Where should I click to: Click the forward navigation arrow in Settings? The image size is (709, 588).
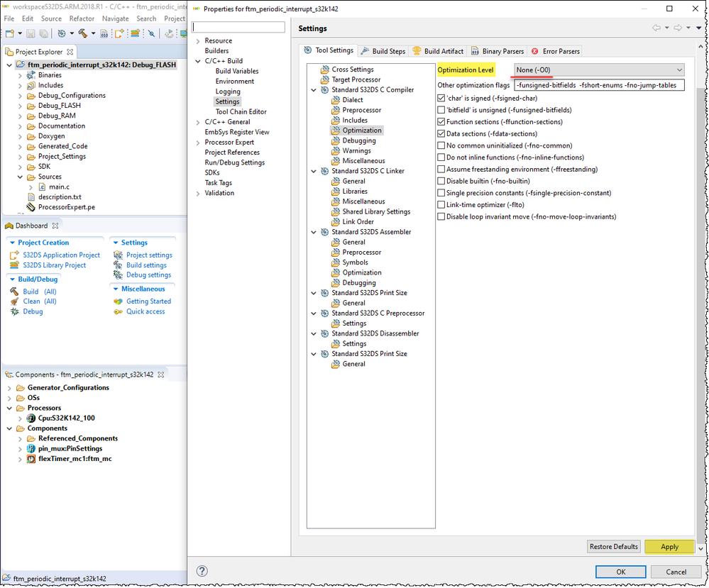678,28
